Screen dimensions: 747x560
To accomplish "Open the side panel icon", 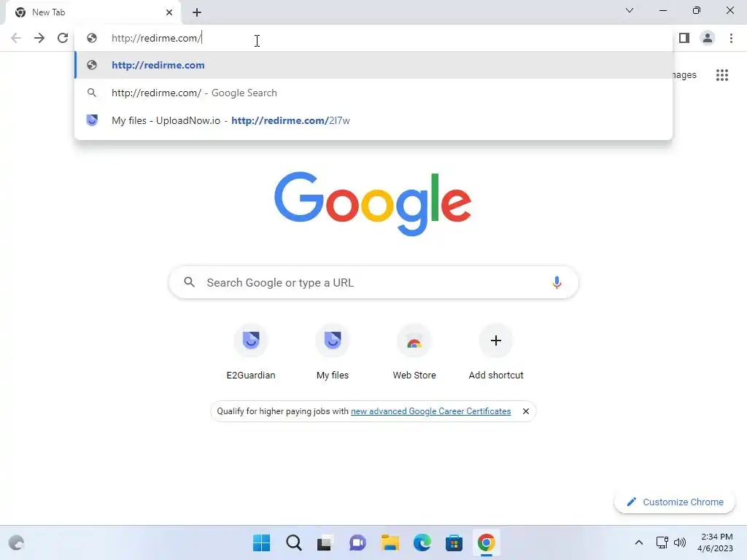I will (x=684, y=38).
